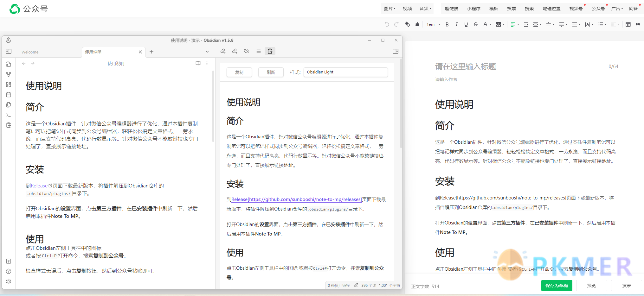Open the 'ab' text highlight color picker

(x=500, y=24)
